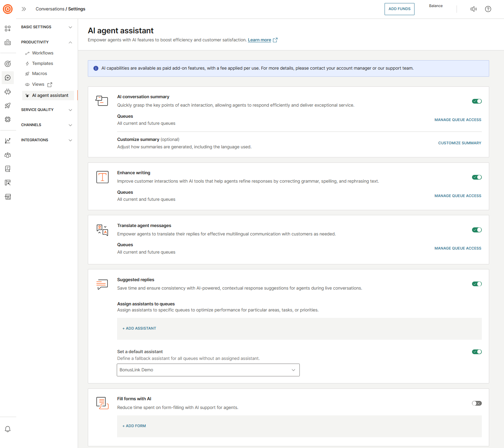
Task: Expand the Basic Settings section
Action: 46,27
